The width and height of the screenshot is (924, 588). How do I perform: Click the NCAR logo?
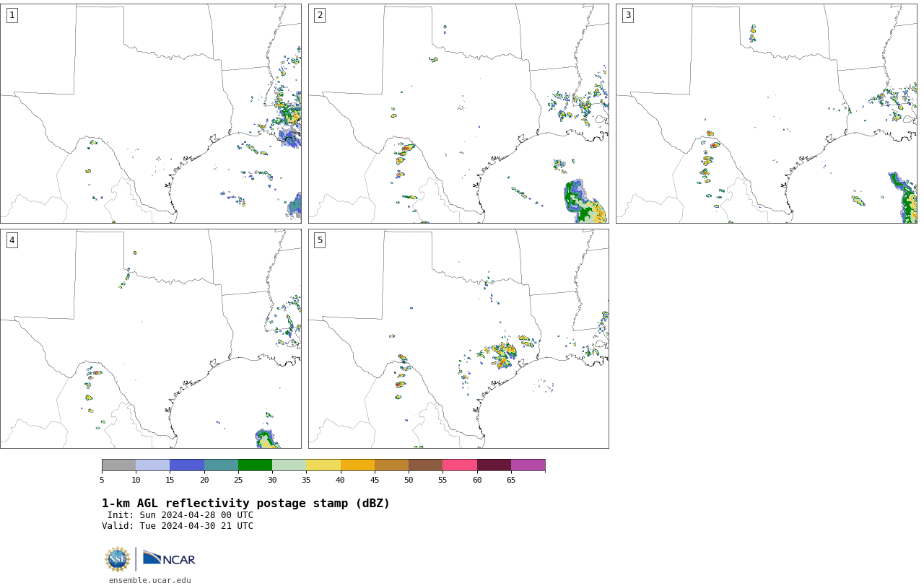click(169, 558)
